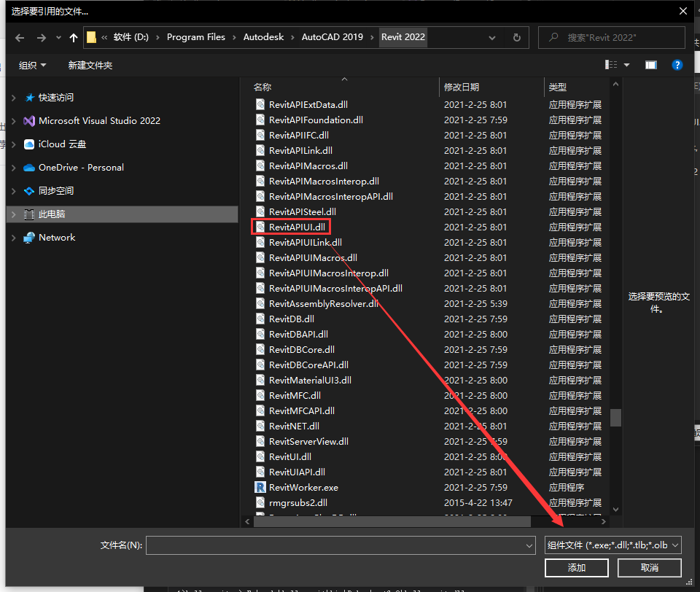Image resolution: width=700 pixels, height=592 pixels.
Task: Select RevitUIAPI.dll file
Action: point(297,472)
